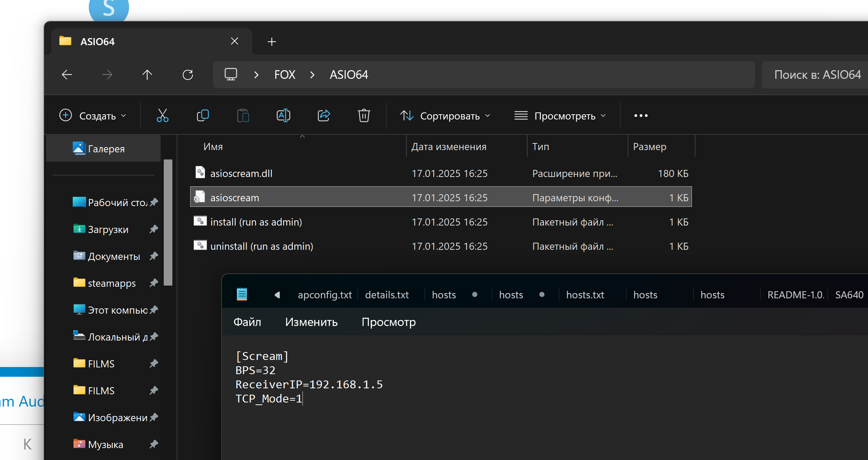Click the ReceiverIP=192.168.1.5 line in Notepad
The width and height of the screenshot is (868, 460).
tap(309, 385)
